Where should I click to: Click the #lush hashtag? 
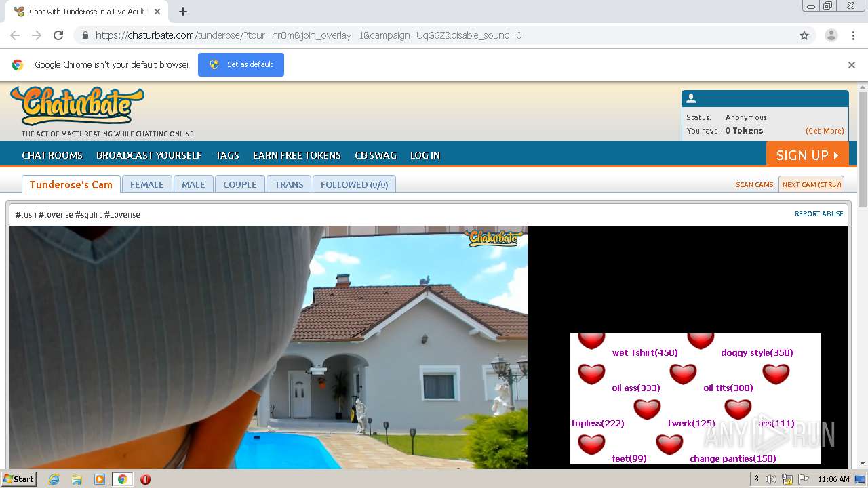coord(26,215)
